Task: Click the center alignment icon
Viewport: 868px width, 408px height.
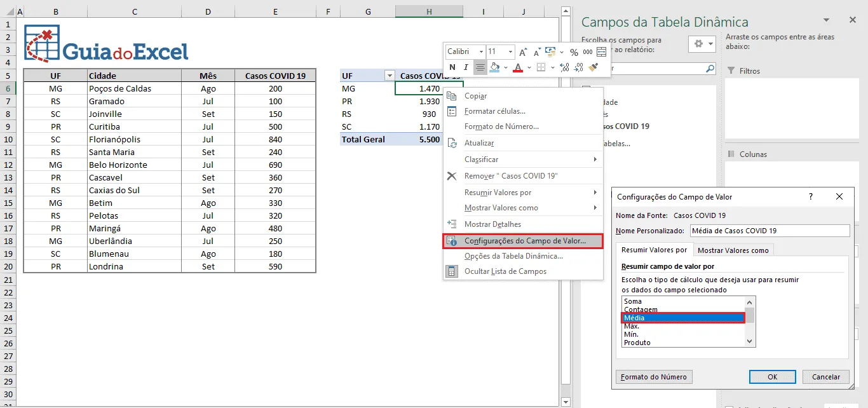Action: [x=480, y=67]
